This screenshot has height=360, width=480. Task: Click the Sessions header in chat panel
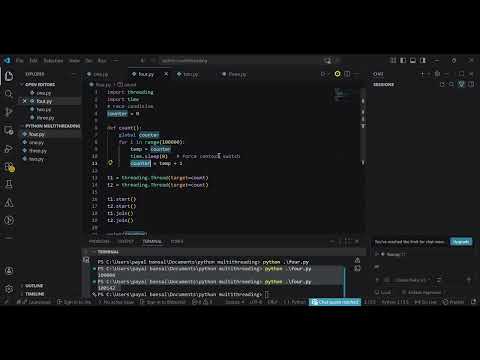click(x=383, y=85)
